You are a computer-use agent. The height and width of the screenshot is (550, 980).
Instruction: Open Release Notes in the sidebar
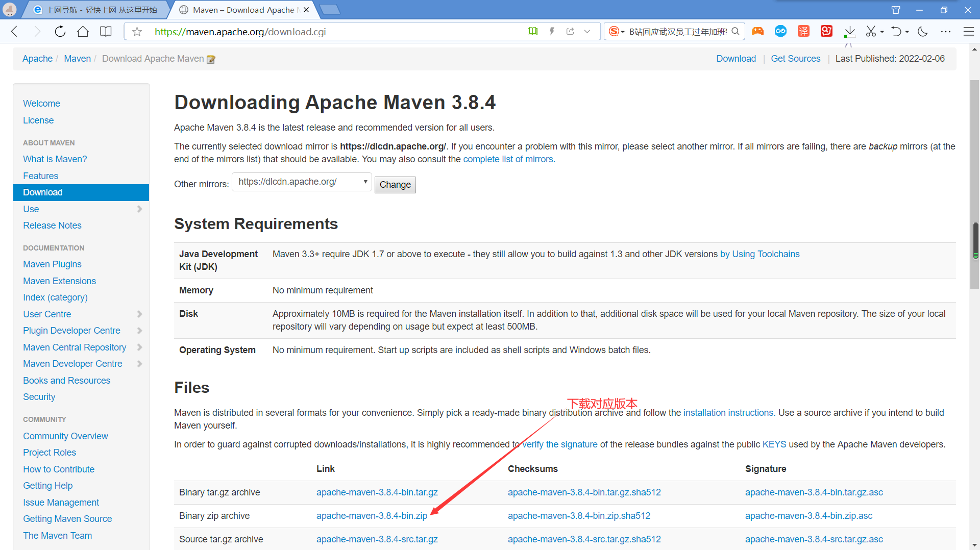52,226
